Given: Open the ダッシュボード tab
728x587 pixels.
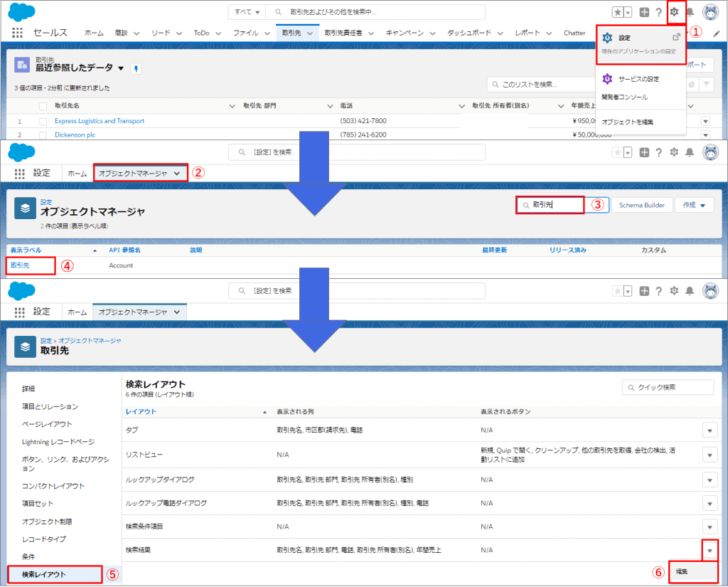Looking at the screenshot, I should tap(469, 33).
